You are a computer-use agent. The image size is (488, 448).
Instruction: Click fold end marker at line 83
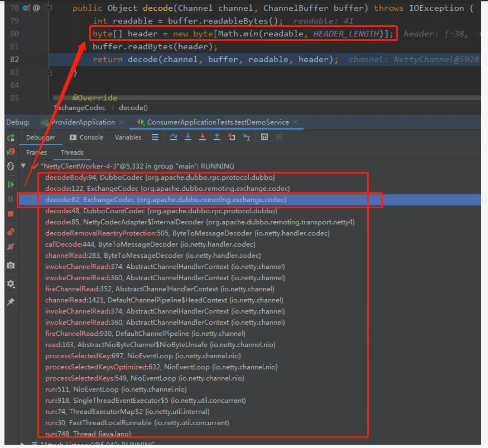49,72
